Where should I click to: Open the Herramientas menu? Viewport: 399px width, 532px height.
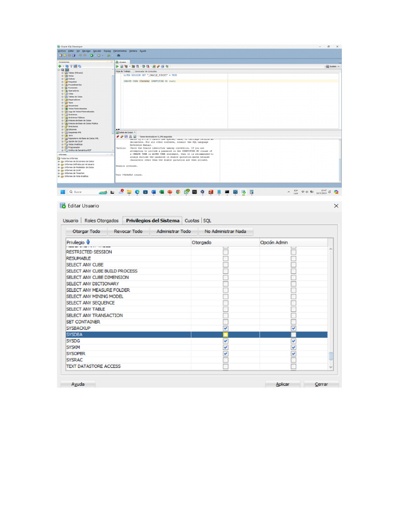[119, 51]
